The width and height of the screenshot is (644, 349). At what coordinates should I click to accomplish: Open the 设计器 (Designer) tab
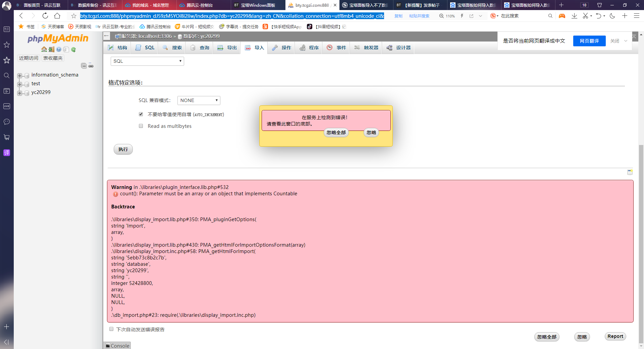pos(398,48)
